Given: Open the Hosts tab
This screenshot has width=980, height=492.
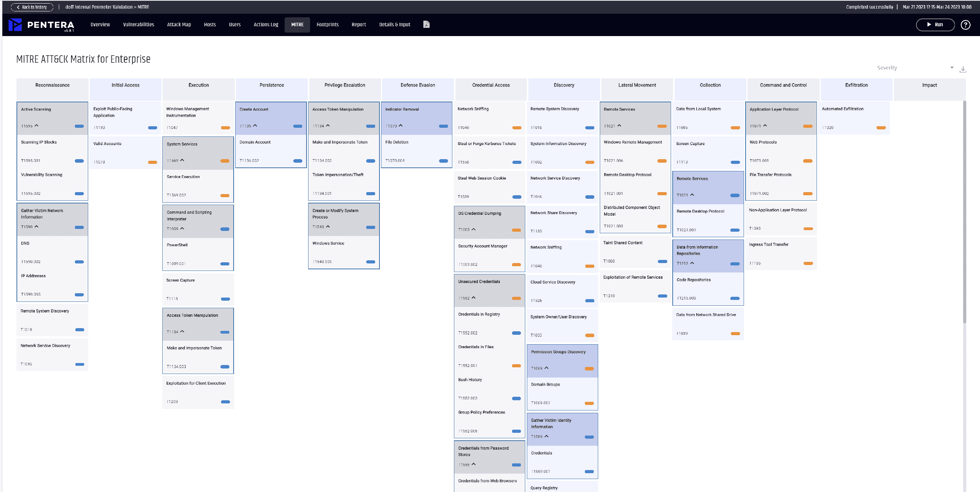Looking at the screenshot, I should 210,25.
